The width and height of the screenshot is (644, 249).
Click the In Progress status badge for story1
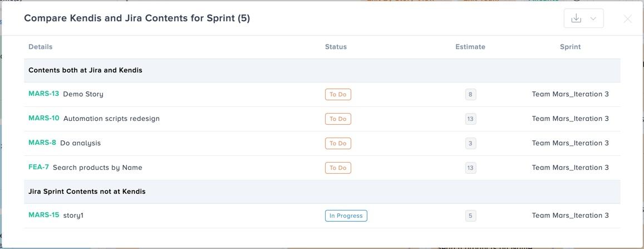(x=346, y=216)
